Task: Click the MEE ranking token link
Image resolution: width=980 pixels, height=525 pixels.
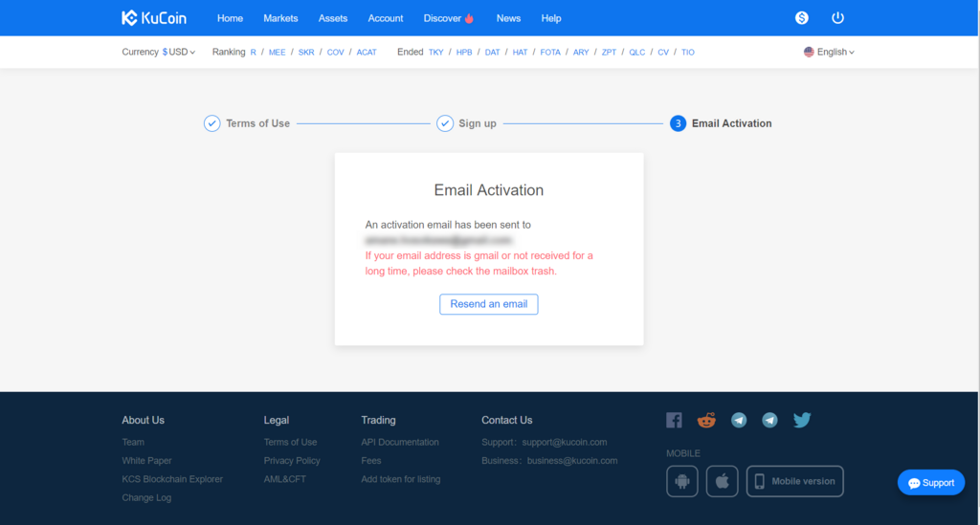Action: (277, 52)
